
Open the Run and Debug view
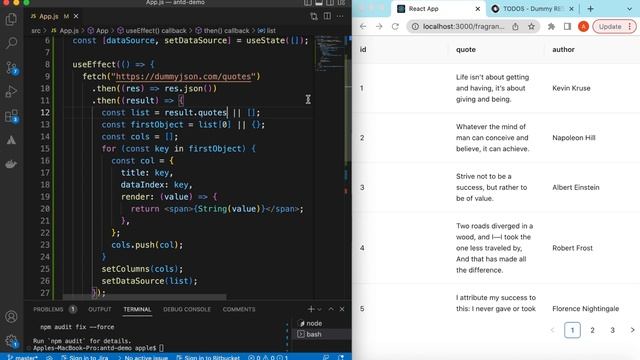11,91
